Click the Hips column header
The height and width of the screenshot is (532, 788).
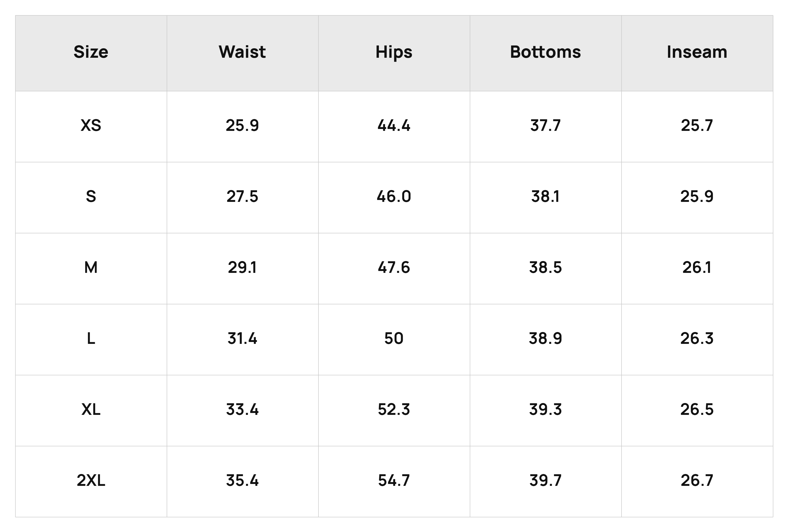[x=394, y=53]
